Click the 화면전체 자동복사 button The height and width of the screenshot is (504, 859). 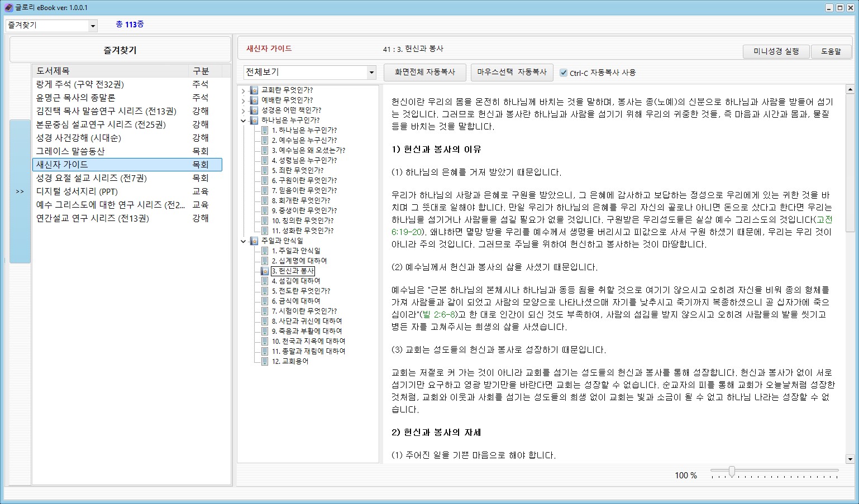point(424,72)
